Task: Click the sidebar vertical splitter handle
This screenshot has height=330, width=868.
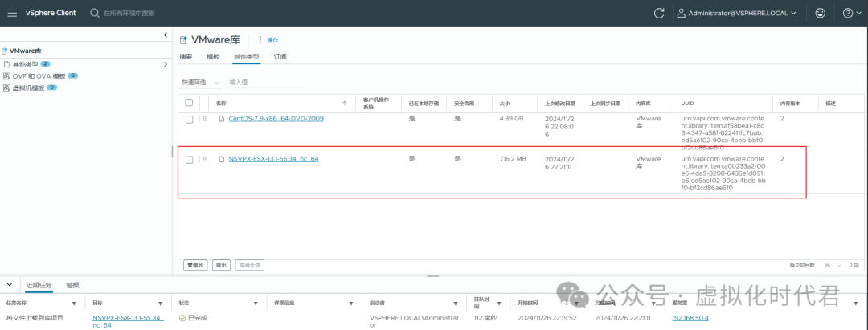Action: point(172,152)
